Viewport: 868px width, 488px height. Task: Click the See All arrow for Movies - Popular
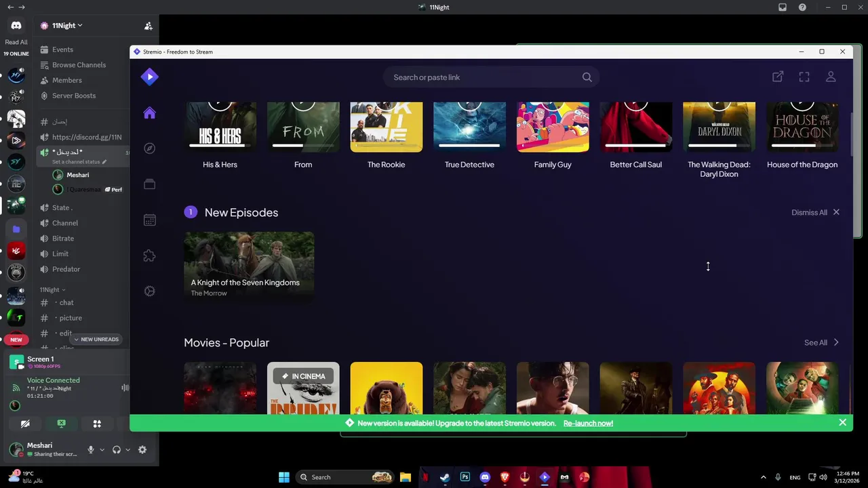[836, 342]
